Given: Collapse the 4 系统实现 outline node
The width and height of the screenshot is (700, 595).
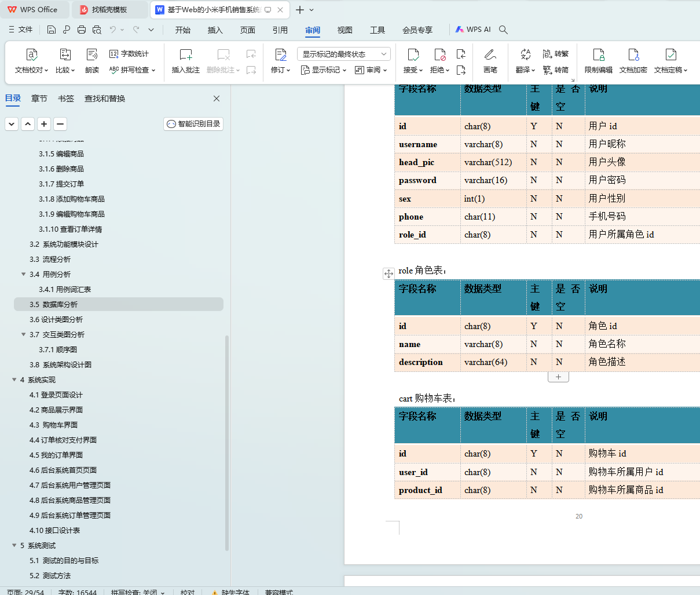Looking at the screenshot, I should click(x=14, y=380).
